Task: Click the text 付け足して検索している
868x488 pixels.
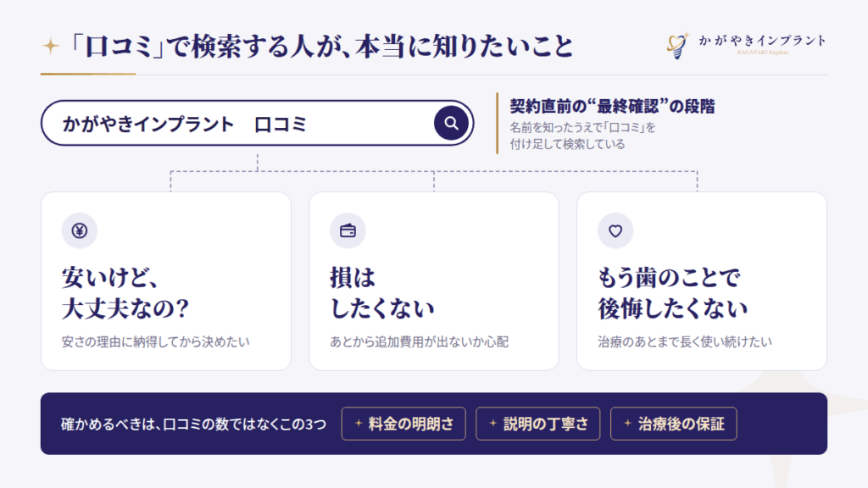Action: tap(567, 144)
